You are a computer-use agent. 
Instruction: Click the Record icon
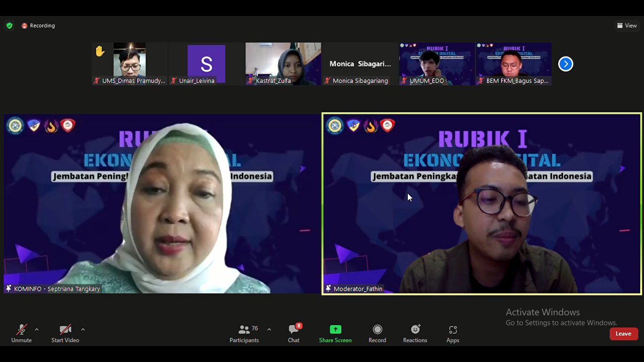(377, 329)
